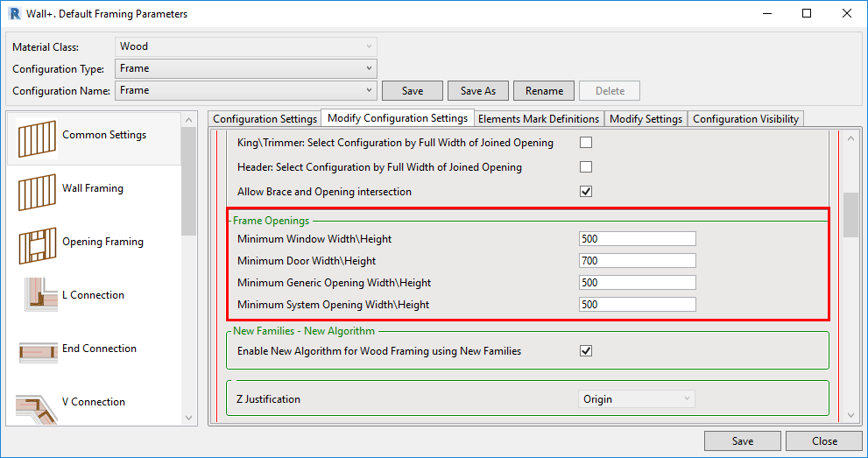Screen dimensions: 868x458
Task: Open the Wall Framing icon
Action: coord(37,192)
